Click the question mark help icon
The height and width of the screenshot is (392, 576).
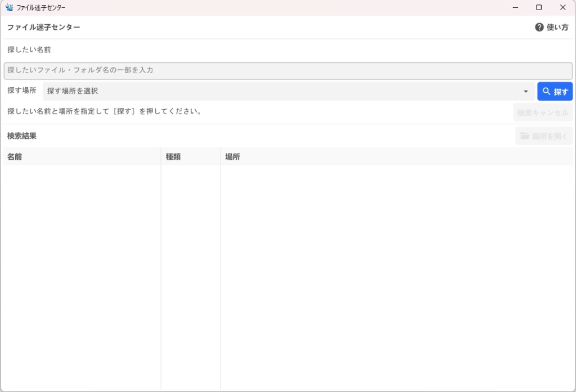coord(539,27)
